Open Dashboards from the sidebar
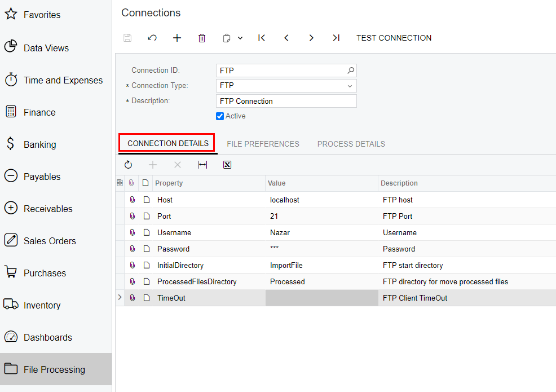 47,337
